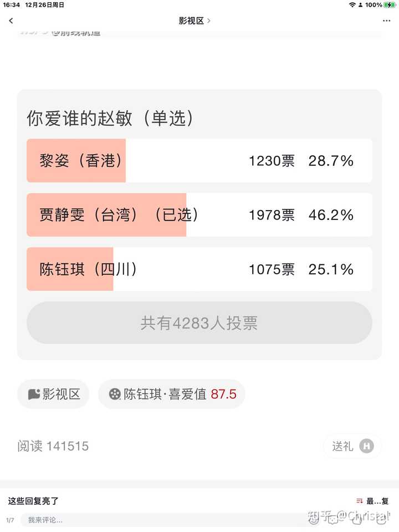The image size is (399, 532).
Task: Tap the 送礼 gift button
Action: pos(342,446)
